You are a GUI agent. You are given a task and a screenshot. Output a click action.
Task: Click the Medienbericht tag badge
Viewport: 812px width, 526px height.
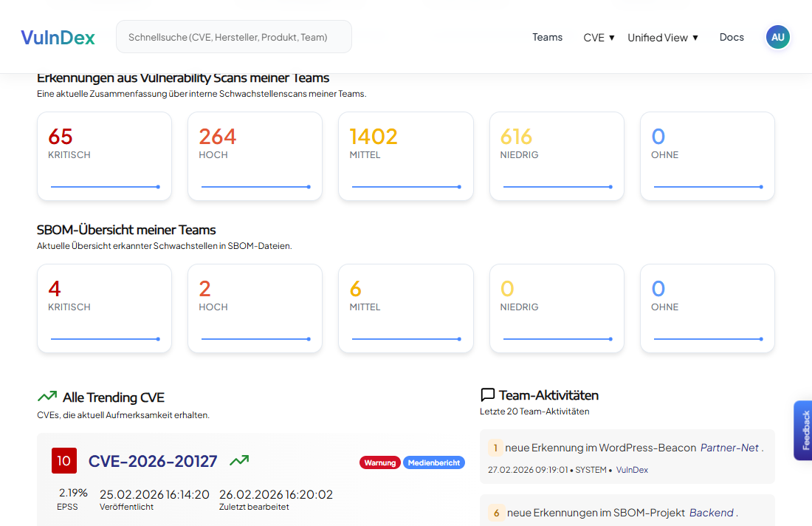tap(434, 462)
